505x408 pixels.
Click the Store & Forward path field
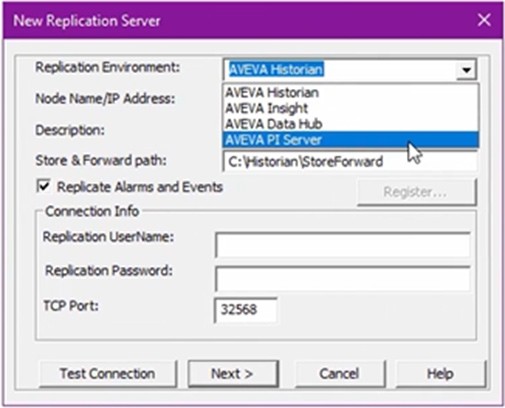tap(350, 162)
